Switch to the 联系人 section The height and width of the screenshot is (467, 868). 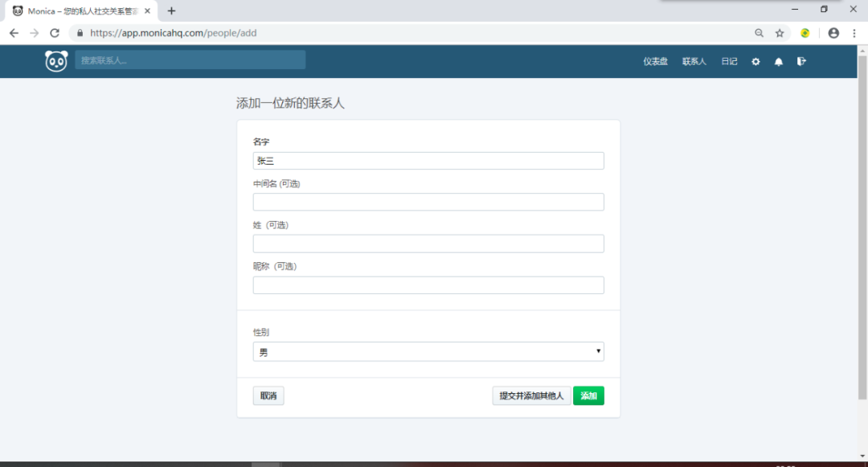pyautogui.click(x=694, y=61)
